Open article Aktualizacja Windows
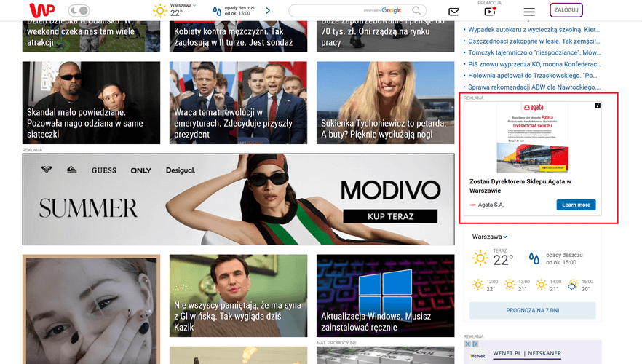642x364 pixels. 385,296
